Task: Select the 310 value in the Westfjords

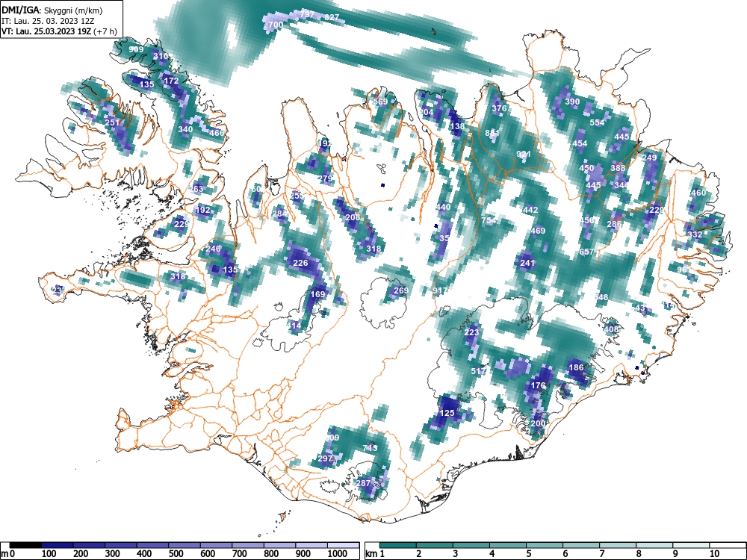Action: pos(161,56)
